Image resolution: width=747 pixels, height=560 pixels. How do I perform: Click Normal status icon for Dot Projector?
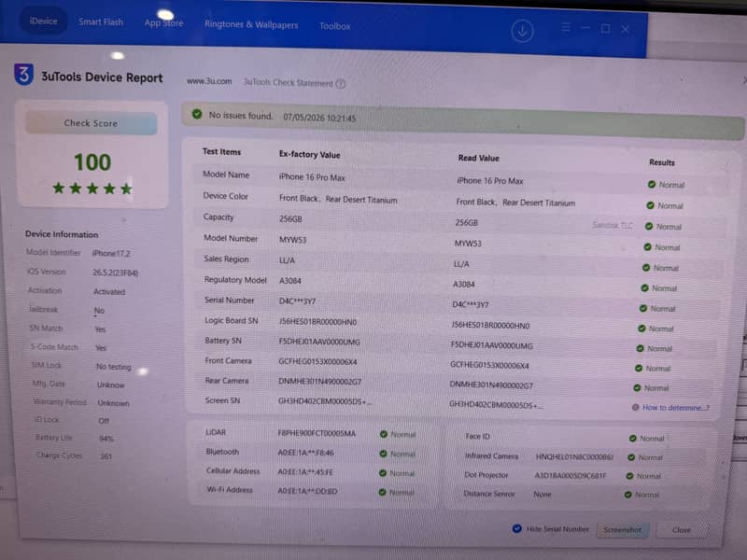click(629, 476)
